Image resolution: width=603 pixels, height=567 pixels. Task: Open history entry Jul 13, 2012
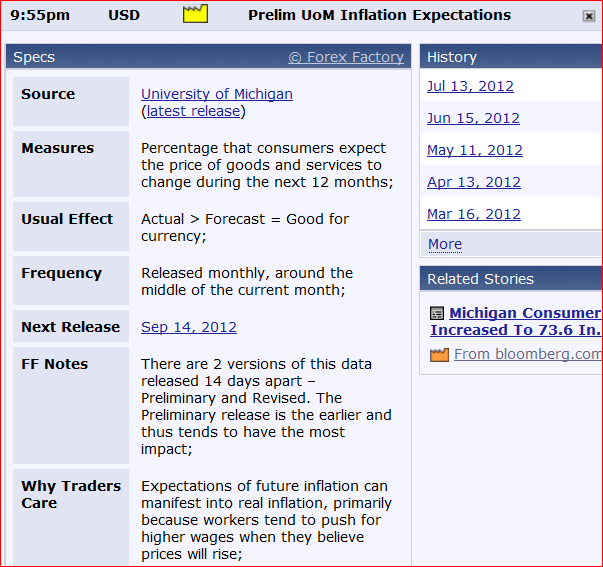[470, 86]
